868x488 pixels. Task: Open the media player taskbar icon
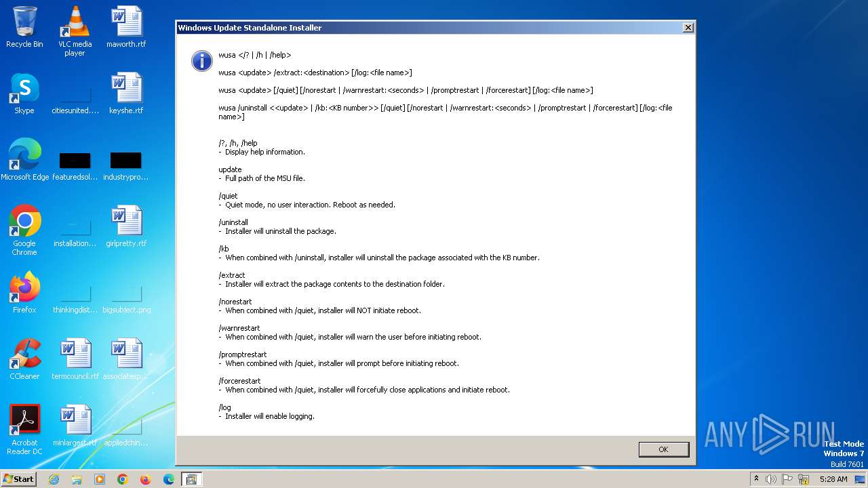pyautogui.click(x=100, y=479)
